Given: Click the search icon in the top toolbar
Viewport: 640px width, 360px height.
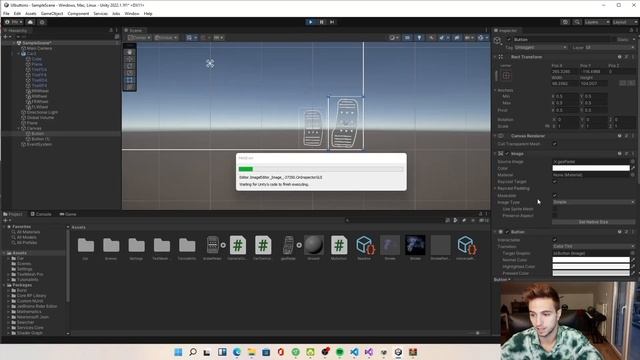Looking at the screenshot, I should click(577, 22).
